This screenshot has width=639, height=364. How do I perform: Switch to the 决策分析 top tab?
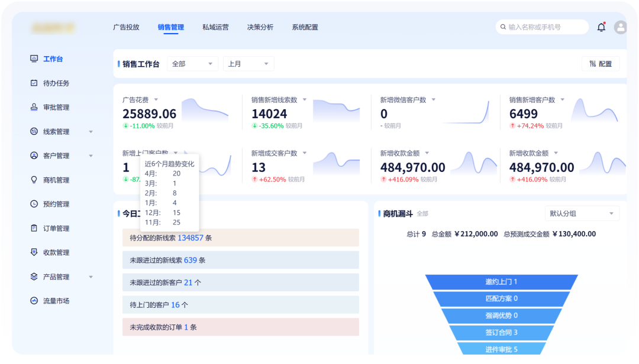coord(260,27)
